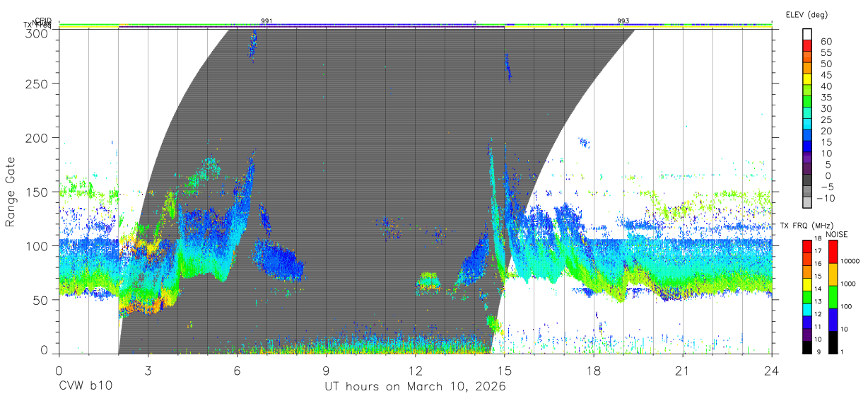Click the 6 tick on UT hours axis
Screen dimensions: 868x401
pos(237,371)
